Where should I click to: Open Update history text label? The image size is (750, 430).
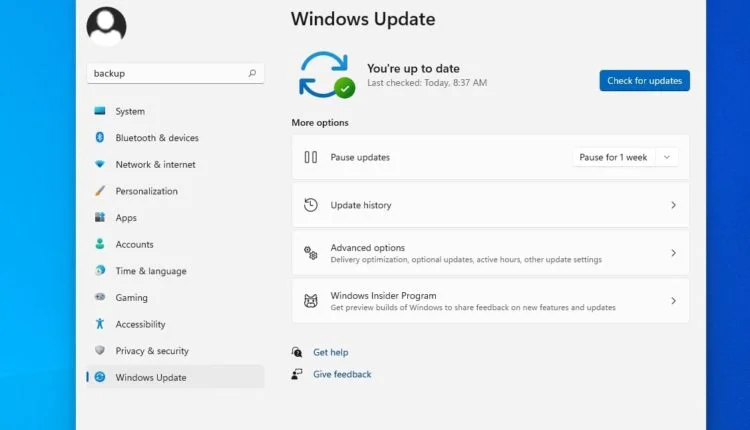[361, 205]
